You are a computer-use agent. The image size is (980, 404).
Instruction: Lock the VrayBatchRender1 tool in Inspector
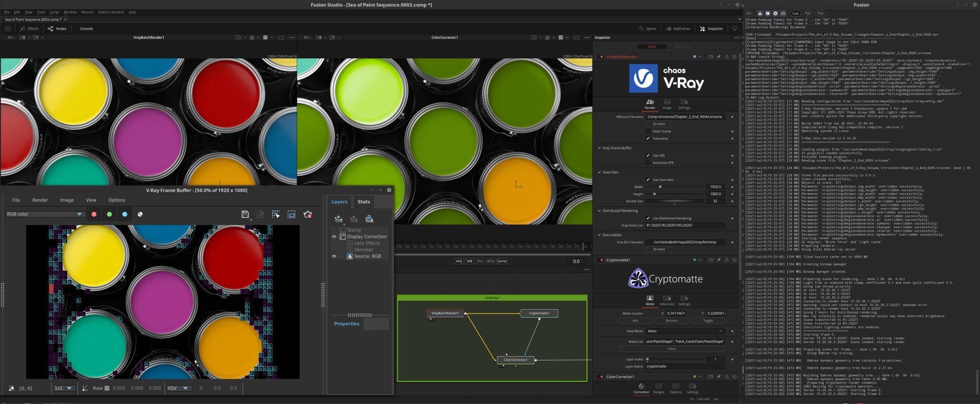[x=726, y=57]
